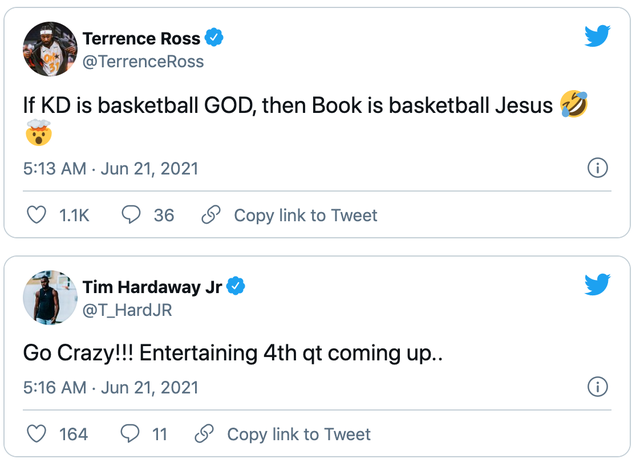Image resolution: width=640 pixels, height=463 pixels.
Task: Open the 5:13 AM Jun 21, 2021 timestamp
Action: [x=110, y=168]
